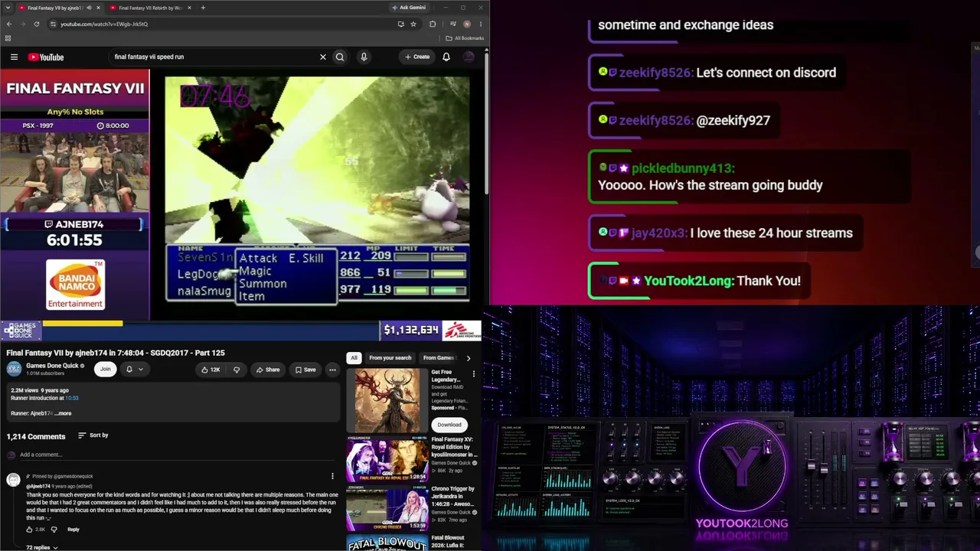Open a new browser tab
This screenshot has height=551, width=980.
[x=203, y=8]
